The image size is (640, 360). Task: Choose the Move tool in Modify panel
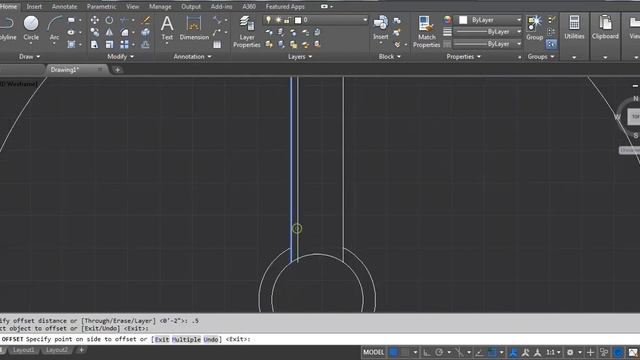(95, 20)
